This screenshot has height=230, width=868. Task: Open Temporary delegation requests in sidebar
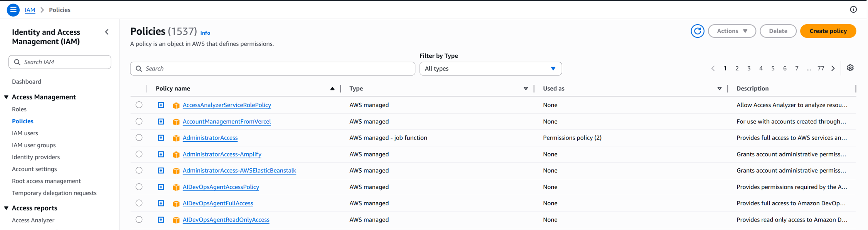54,193
